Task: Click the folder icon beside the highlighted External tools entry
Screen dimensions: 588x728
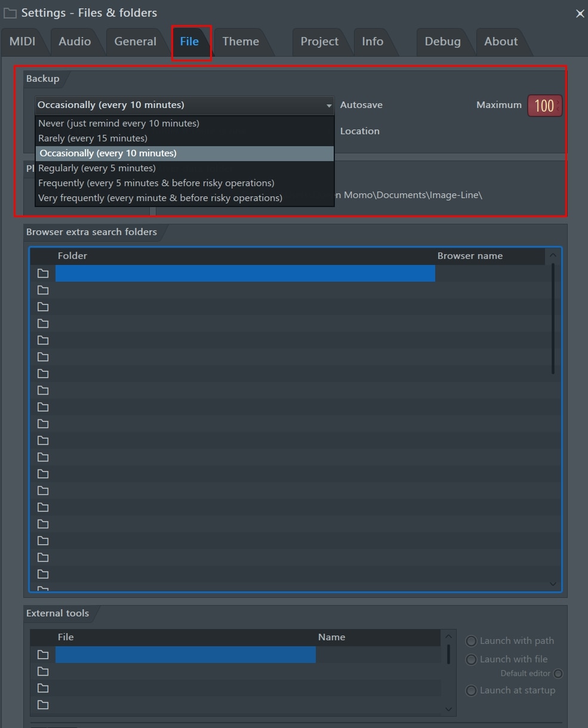Action: point(42,655)
